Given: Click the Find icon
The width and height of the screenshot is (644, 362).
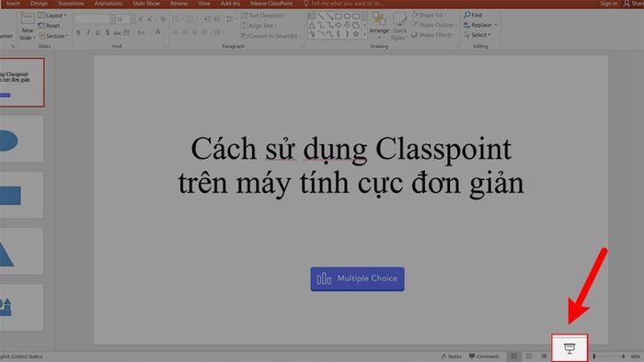Looking at the screenshot, I should 473,15.
